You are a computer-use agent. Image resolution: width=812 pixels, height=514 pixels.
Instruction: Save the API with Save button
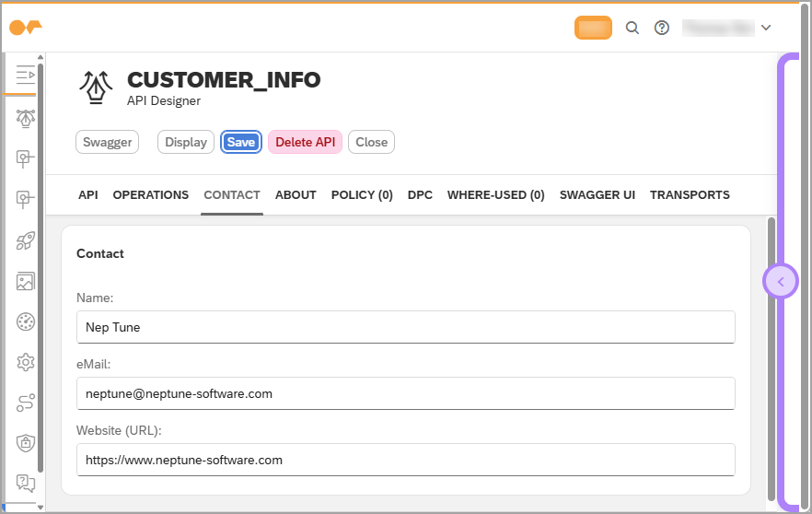pyautogui.click(x=241, y=142)
